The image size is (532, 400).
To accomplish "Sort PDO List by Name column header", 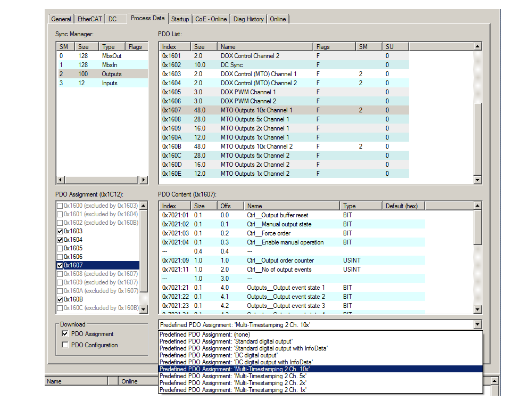I will coord(265,47).
